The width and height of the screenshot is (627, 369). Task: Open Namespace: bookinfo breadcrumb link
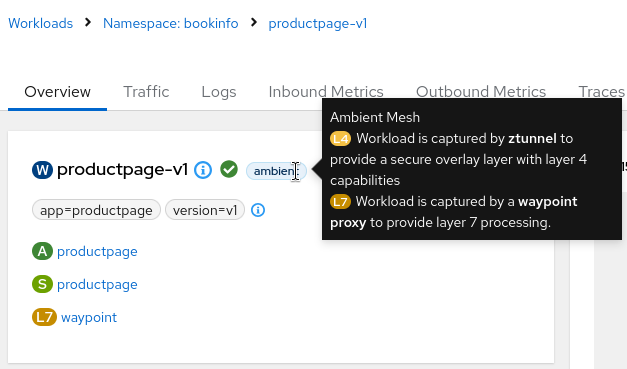[171, 23]
